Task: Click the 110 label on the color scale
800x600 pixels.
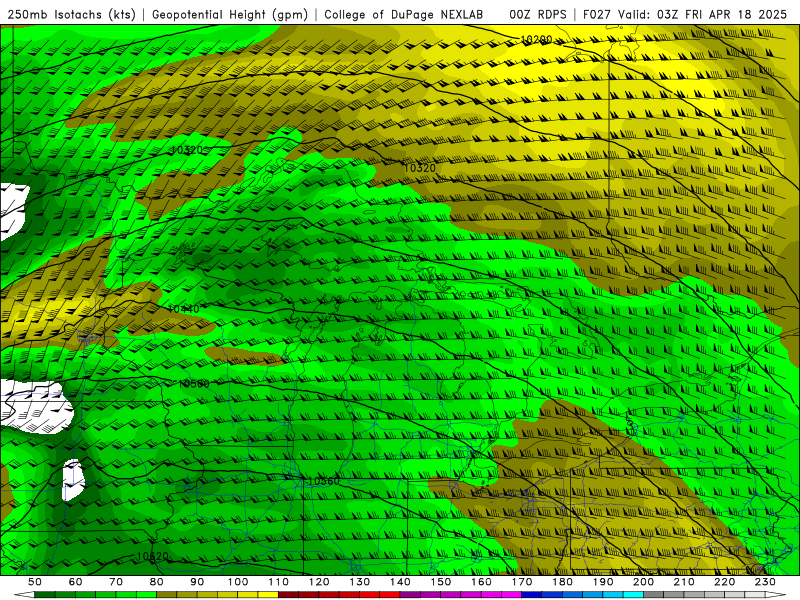Action: [279, 582]
